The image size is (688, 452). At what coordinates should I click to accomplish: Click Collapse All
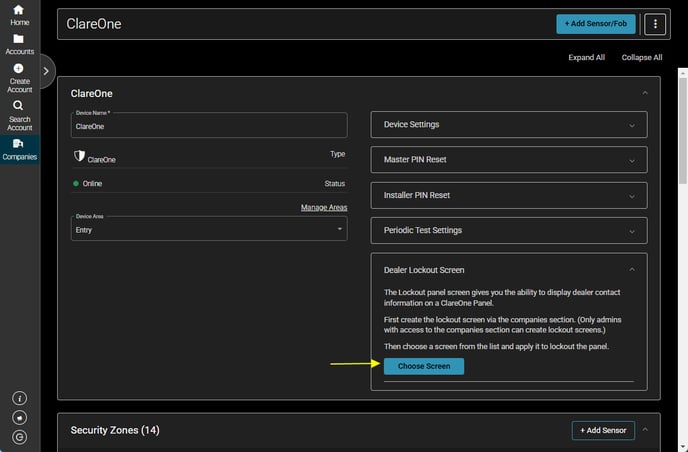(642, 57)
